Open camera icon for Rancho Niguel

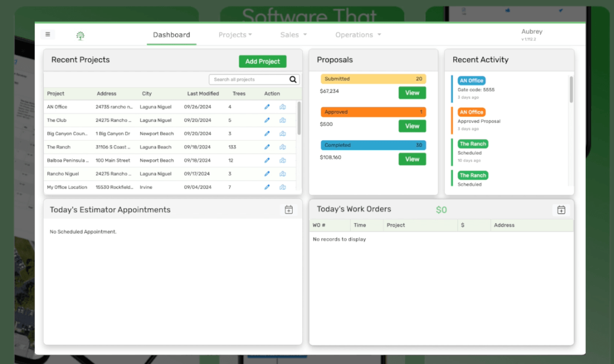[x=282, y=174]
